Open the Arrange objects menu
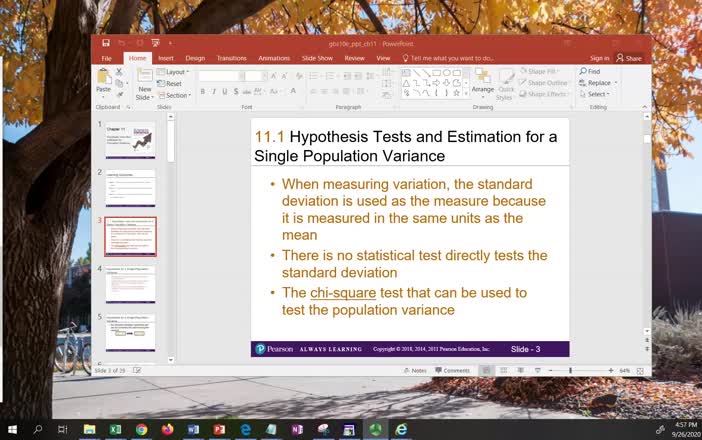 [x=483, y=82]
